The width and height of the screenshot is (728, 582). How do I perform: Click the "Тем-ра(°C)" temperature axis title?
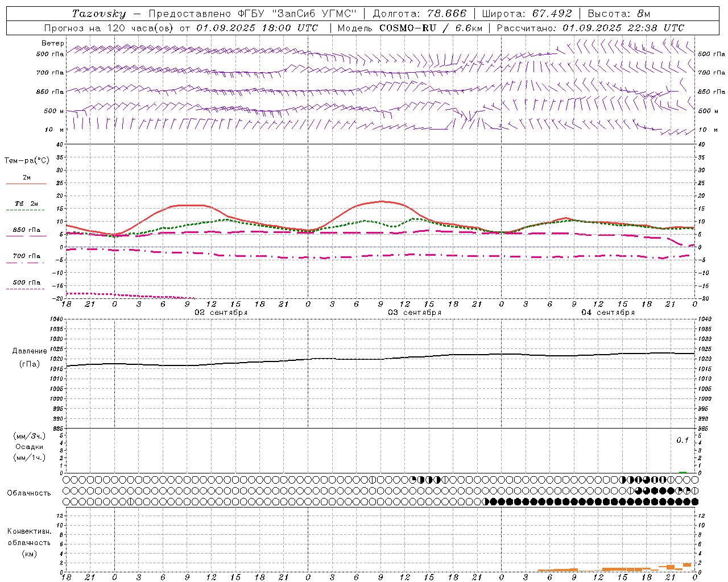coord(27,161)
